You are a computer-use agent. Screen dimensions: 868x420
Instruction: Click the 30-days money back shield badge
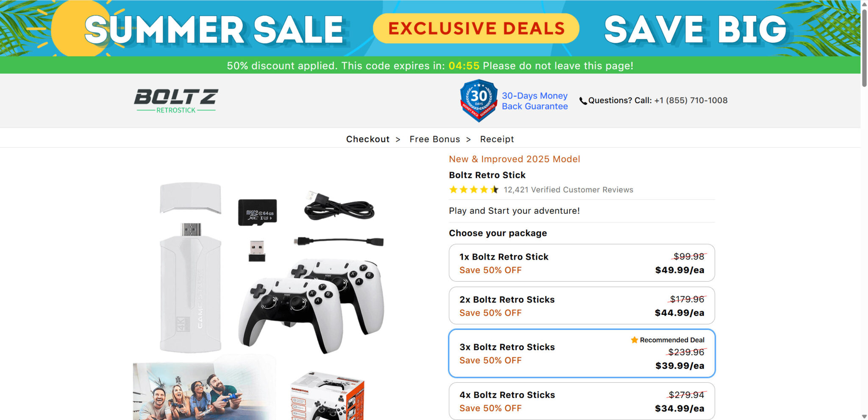[x=479, y=101]
